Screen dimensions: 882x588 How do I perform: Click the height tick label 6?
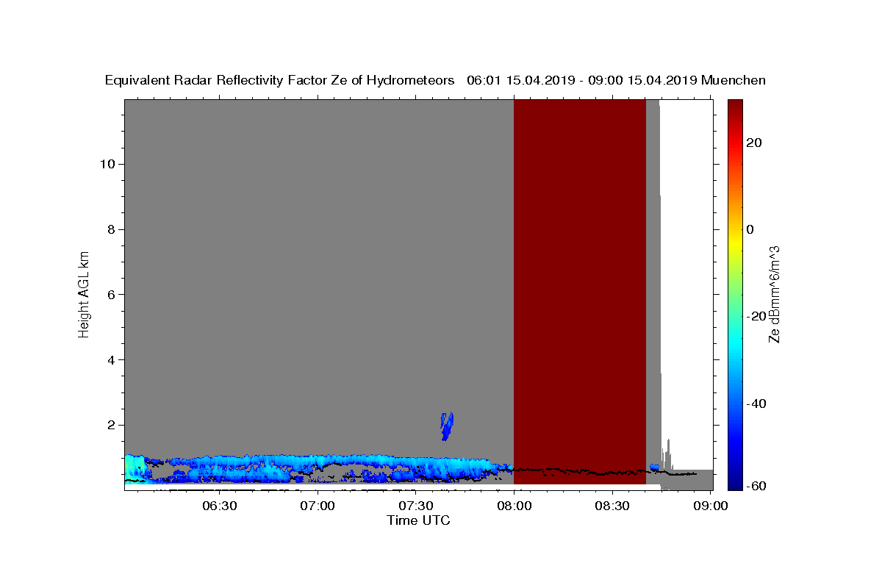click(112, 295)
